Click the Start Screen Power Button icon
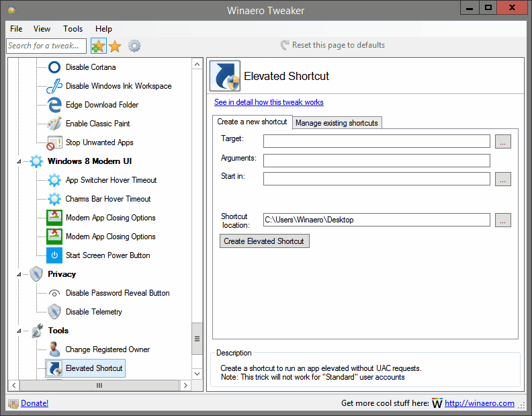Screen dimensions: 532x416 click(54, 255)
